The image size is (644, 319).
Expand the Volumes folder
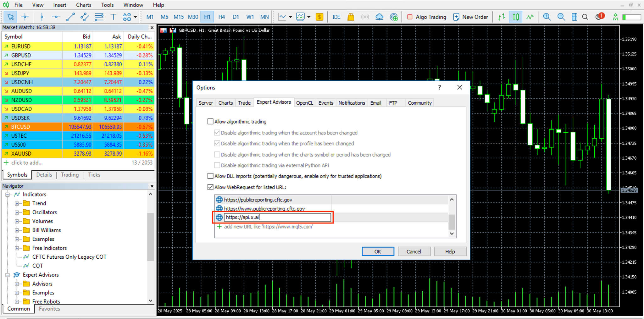[17, 221]
